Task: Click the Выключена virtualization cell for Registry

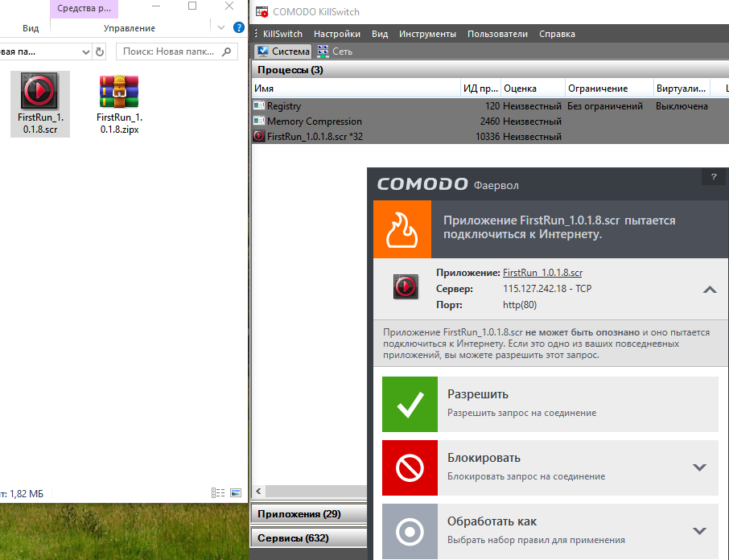Action: click(682, 106)
